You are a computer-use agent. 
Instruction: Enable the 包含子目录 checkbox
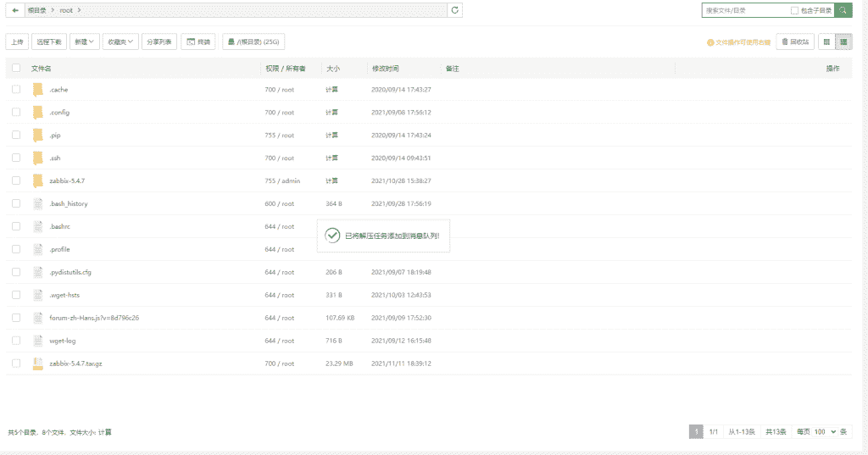794,10
